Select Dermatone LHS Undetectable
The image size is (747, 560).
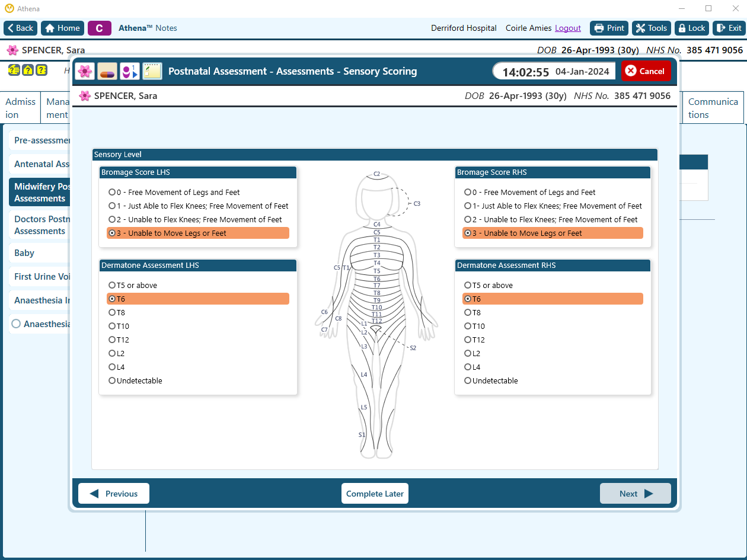pyautogui.click(x=198, y=380)
